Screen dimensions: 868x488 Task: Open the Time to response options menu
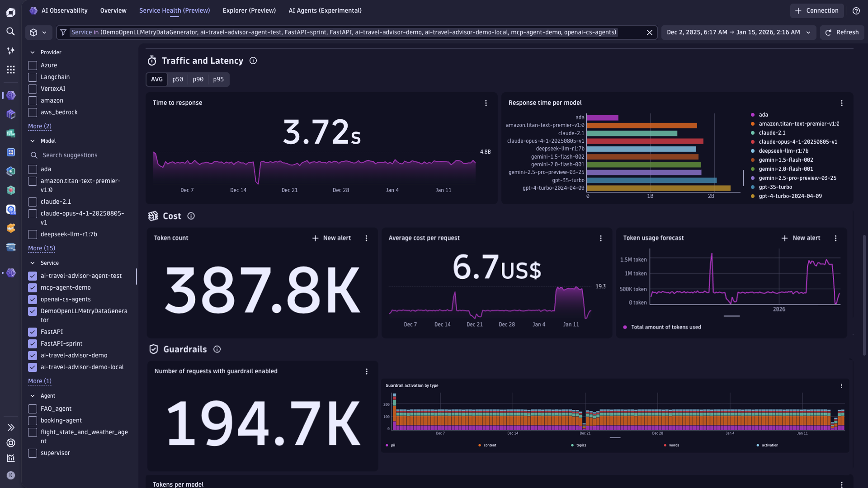[x=486, y=103]
